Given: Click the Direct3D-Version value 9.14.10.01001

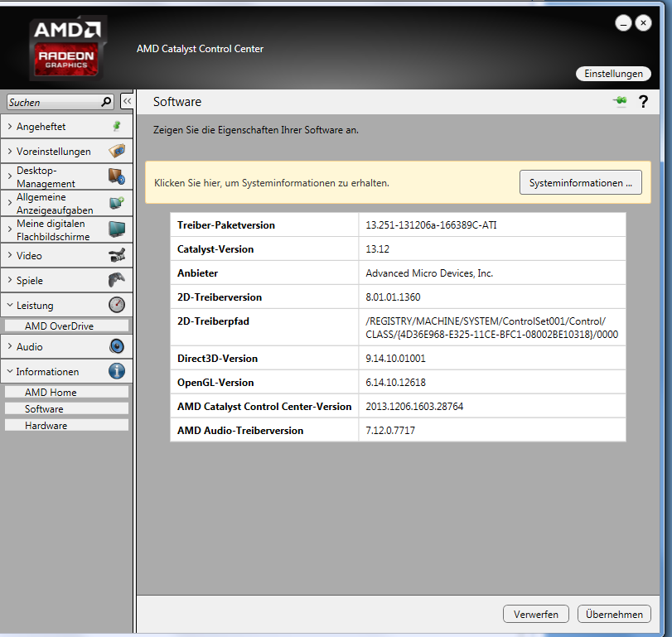Looking at the screenshot, I should [395, 358].
